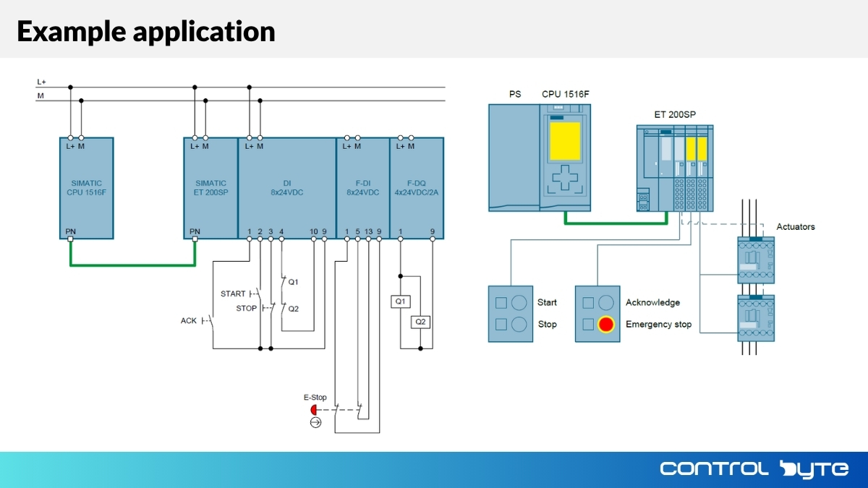Click the round Stop pushbutton circle
Screen dimensions: 868x488
click(519, 325)
